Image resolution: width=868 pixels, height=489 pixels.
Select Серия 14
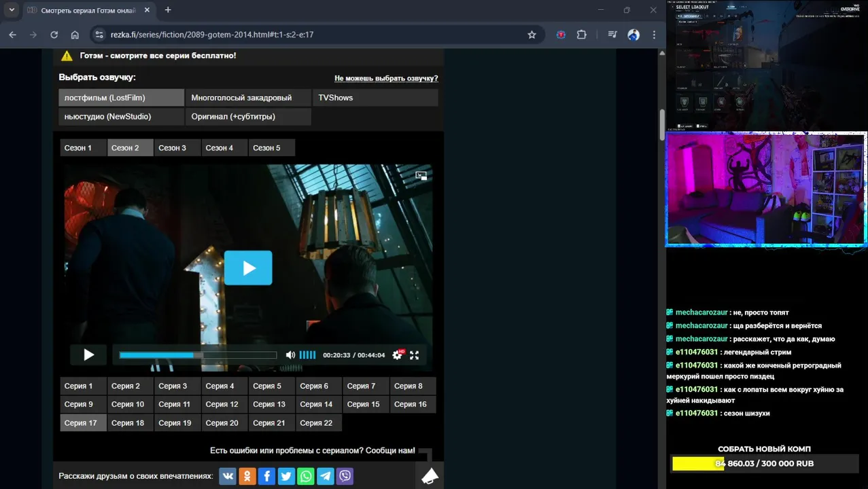pos(319,404)
